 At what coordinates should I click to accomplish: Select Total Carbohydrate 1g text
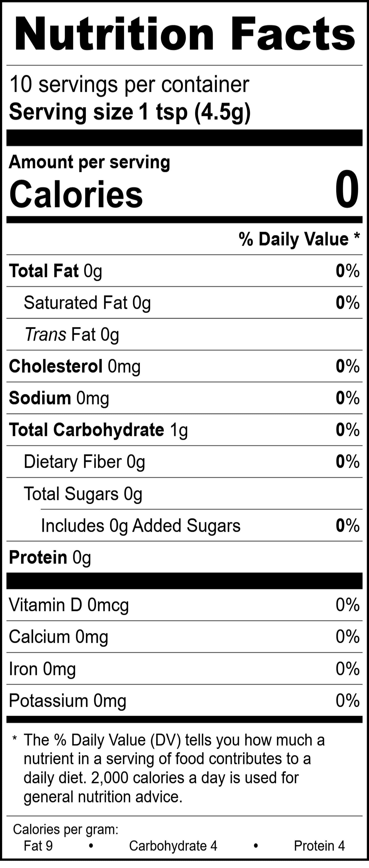point(98,430)
